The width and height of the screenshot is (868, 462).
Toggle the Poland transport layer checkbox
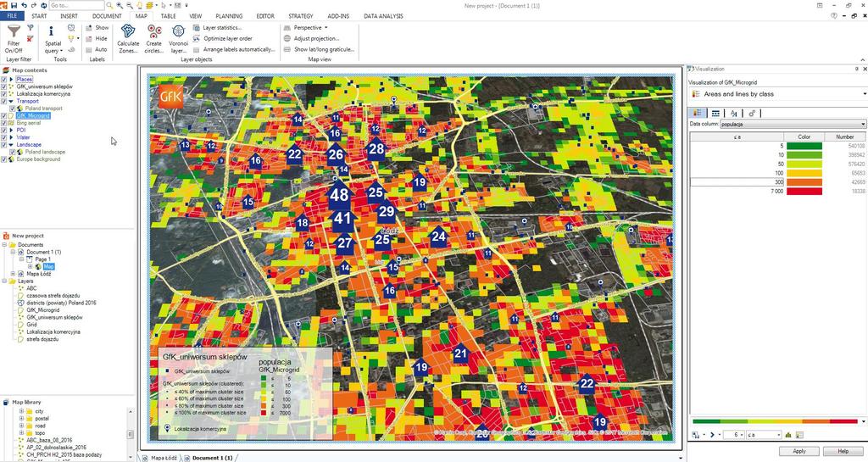click(12, 109)
